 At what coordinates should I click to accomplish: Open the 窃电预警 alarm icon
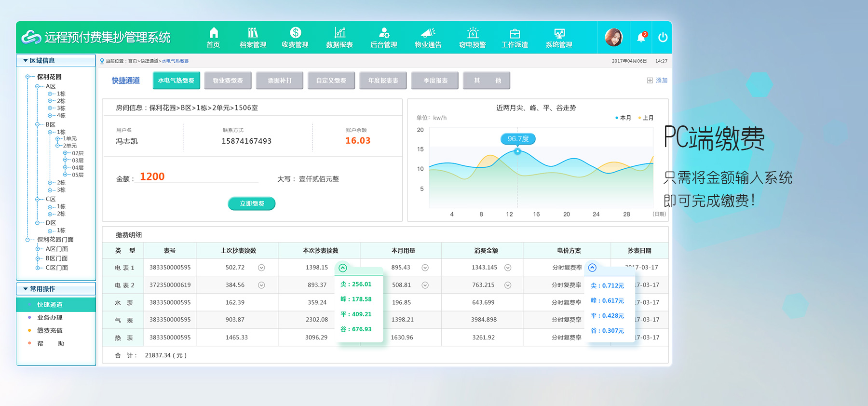pyautogui.click(x=473, y=33)
